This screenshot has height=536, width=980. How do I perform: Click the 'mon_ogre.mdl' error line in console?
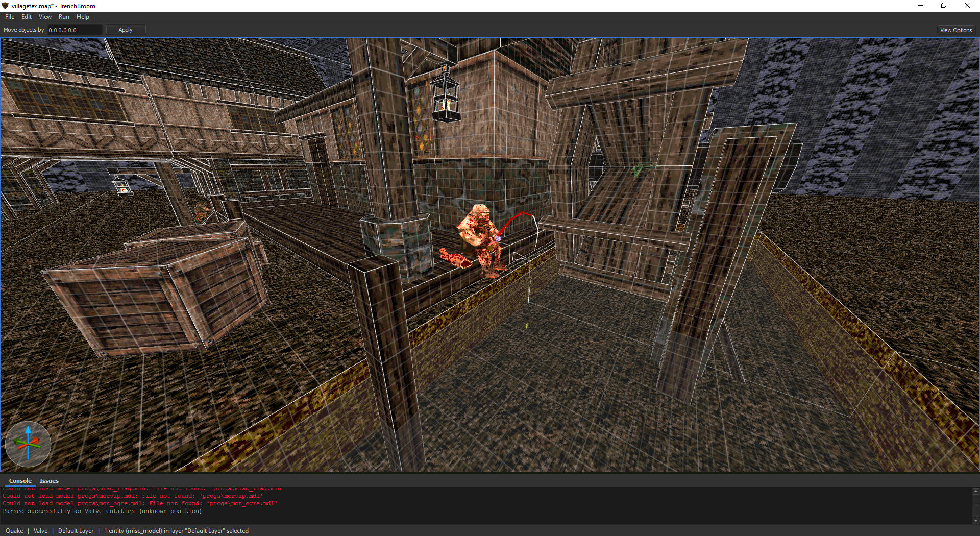(x=140, y=503)
